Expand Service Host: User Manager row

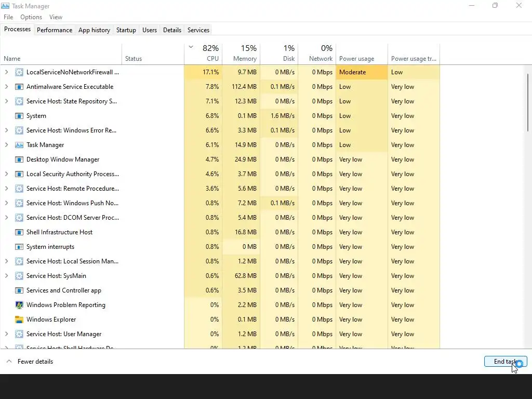6,334
